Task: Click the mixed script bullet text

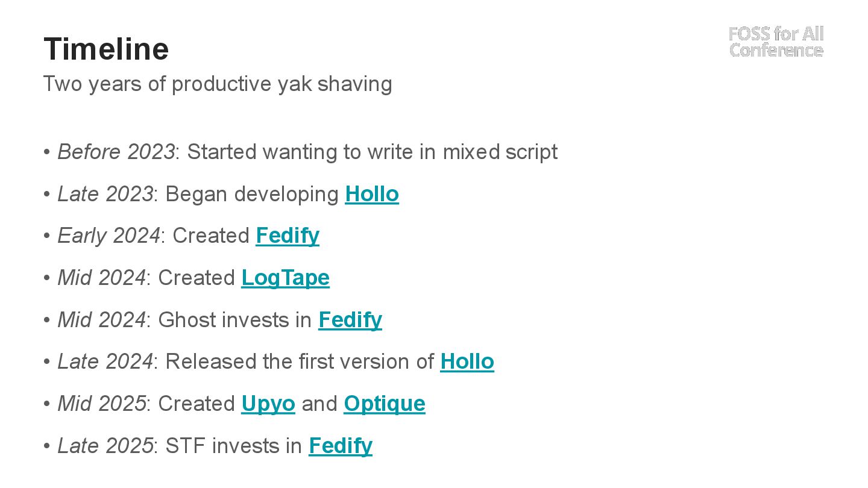Action: (373, 152)
